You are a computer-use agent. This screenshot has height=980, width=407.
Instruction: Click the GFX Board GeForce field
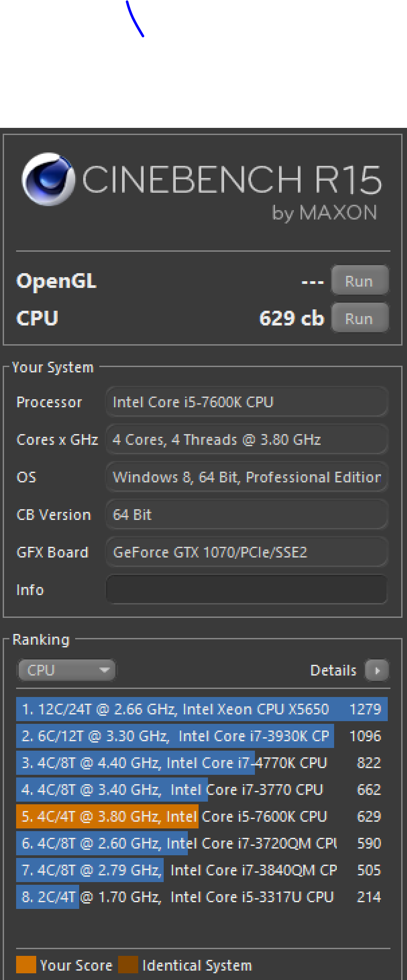coord(246,552)
